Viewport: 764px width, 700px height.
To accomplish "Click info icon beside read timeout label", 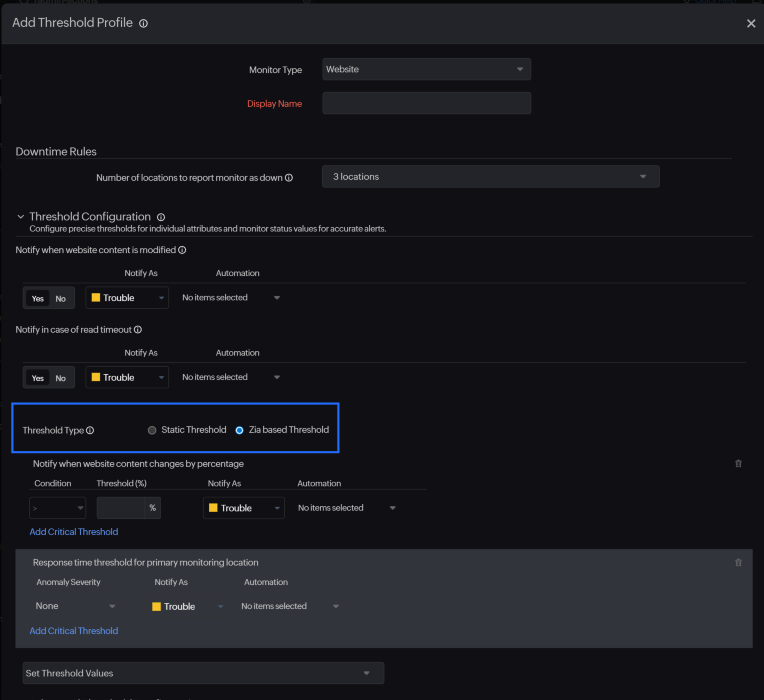I will (x=138, y=329).
